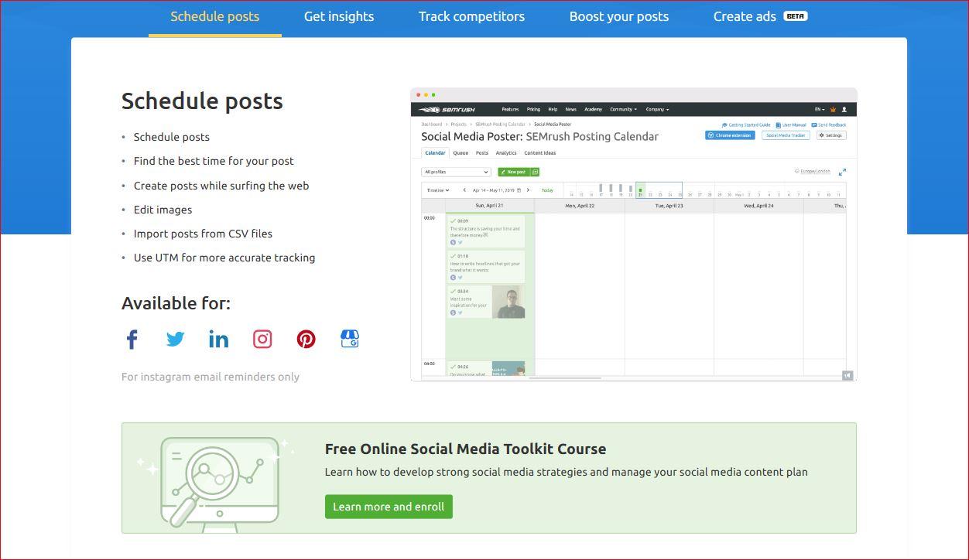Click Pricing in the preview navigation bar
969x560 pixels.
coord(534,109)
